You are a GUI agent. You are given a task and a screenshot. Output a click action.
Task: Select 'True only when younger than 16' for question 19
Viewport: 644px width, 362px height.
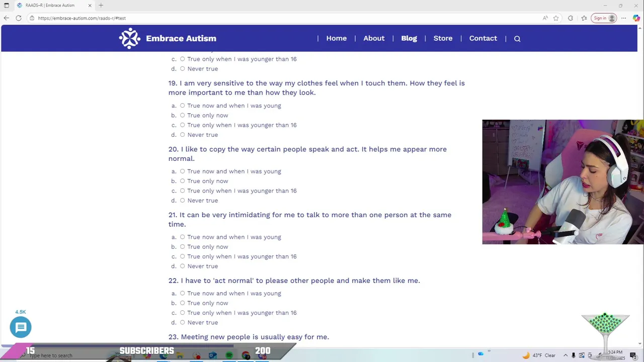tap(183, 125)
